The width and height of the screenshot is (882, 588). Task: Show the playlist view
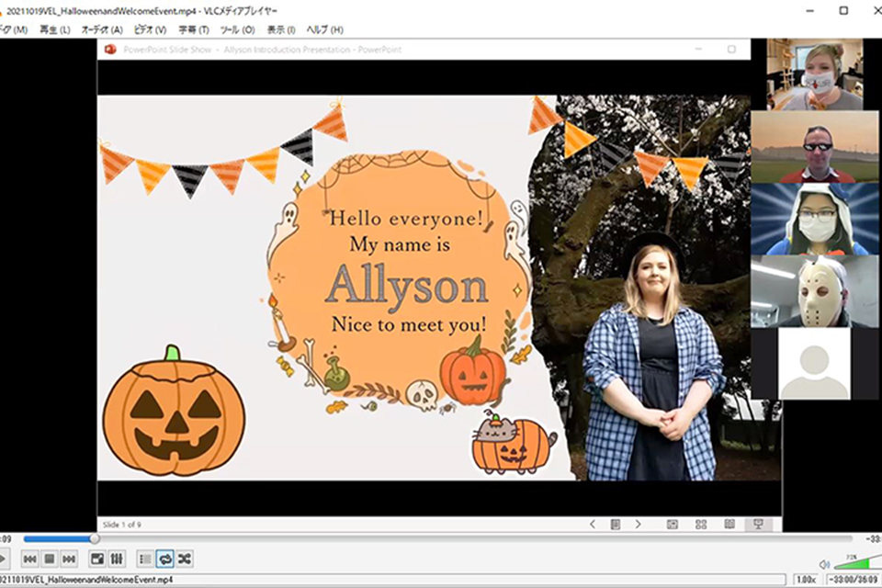145,559
